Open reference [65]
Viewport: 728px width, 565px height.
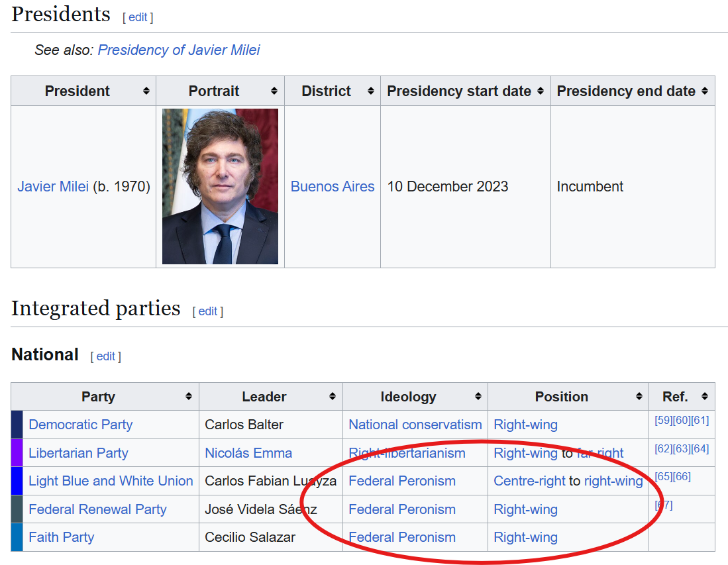[664, 476]
